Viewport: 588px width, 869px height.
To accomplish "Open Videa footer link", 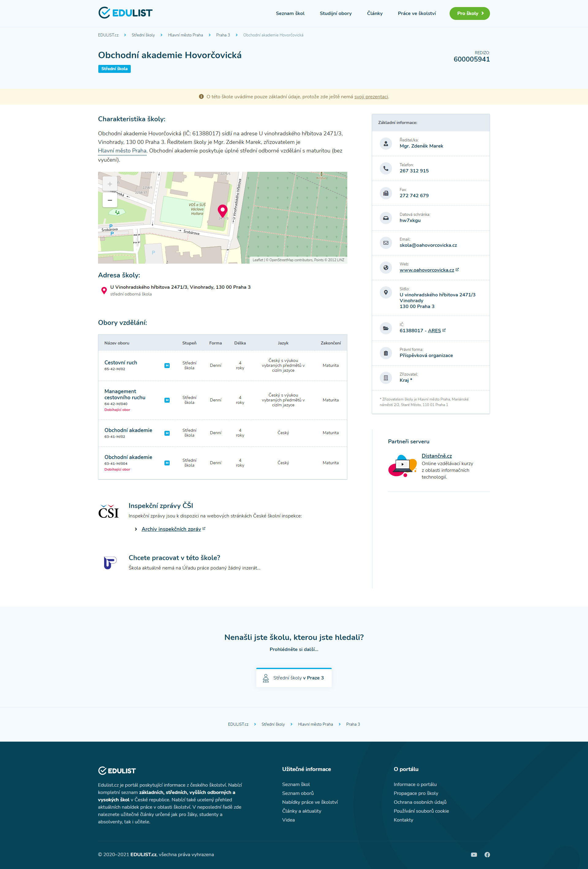I will click(x=288, y=820).
